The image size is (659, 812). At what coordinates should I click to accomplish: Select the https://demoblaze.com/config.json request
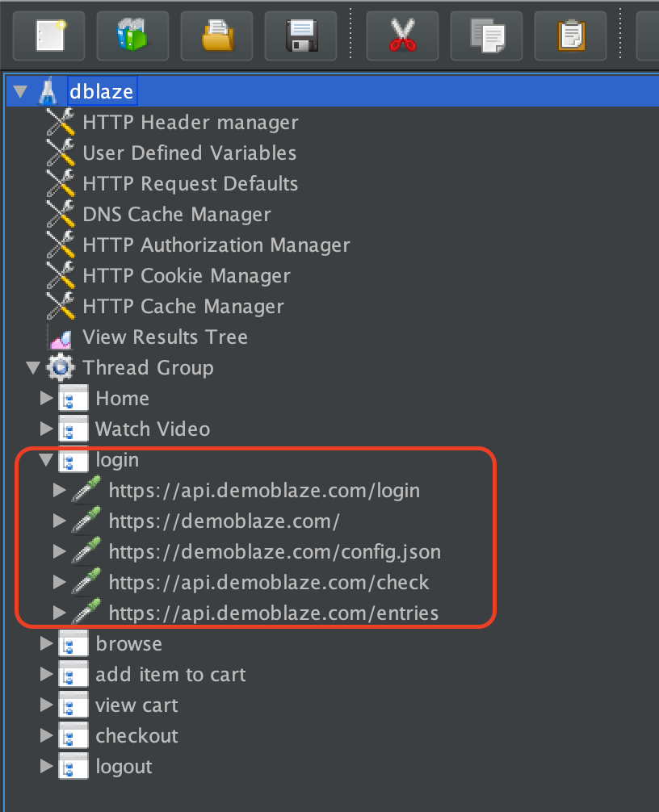[275, 551]
